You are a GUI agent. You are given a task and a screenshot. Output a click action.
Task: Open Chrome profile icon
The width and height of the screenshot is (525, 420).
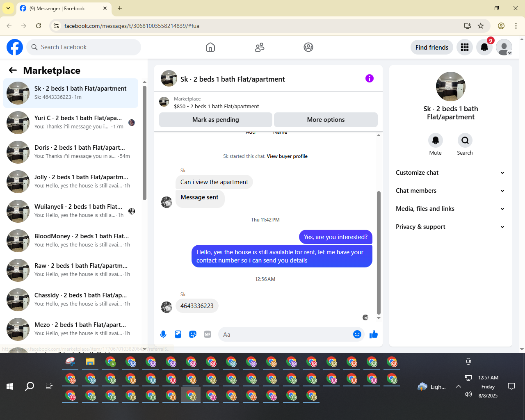[501, 26]
